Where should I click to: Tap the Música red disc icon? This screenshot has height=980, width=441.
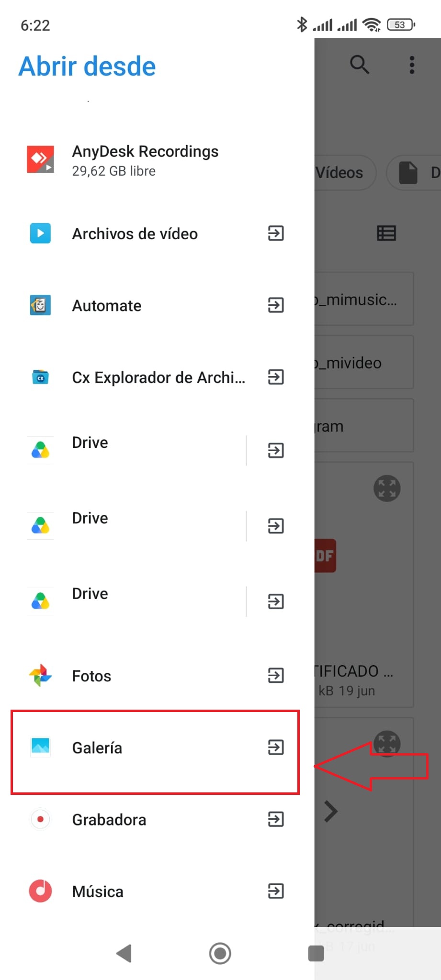pyautogui.click(x=40, y=891)
